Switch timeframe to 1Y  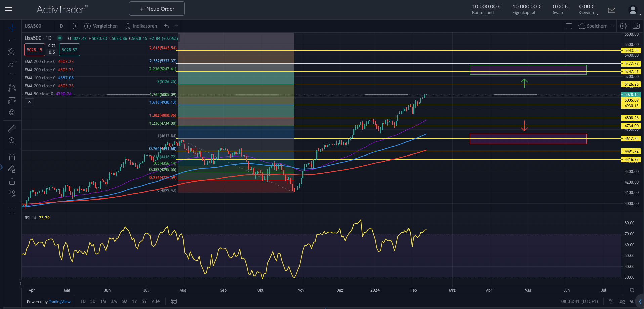(134, 301)
